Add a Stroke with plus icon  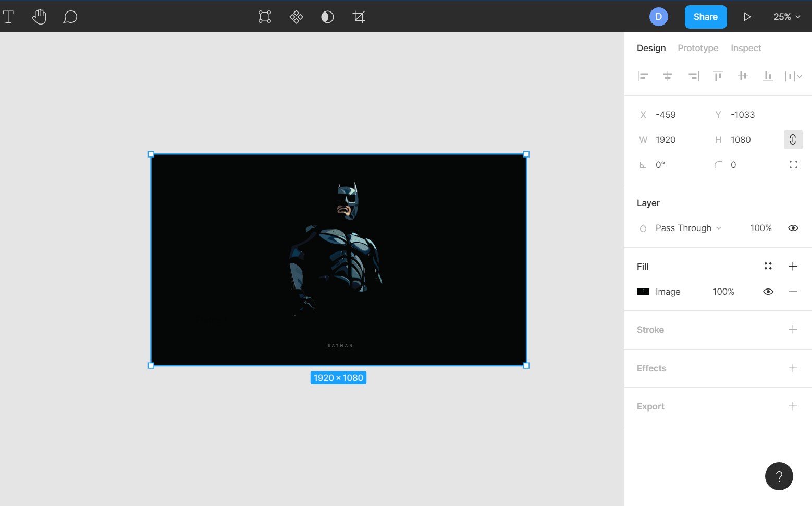pos(793,329)
